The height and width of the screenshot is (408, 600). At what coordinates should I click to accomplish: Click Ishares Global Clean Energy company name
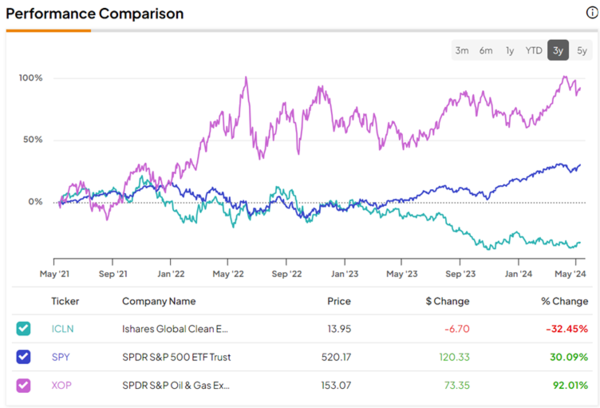[x=174, y=329]
